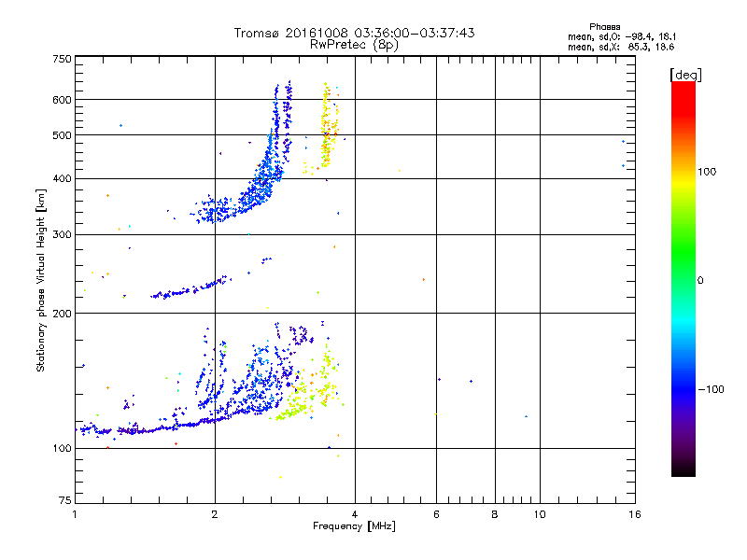Click the x-axis '6' tick label

click(436, 514)
